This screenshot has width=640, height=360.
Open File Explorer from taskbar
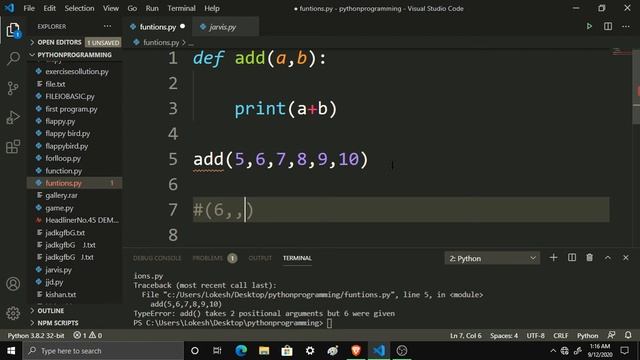264,351
